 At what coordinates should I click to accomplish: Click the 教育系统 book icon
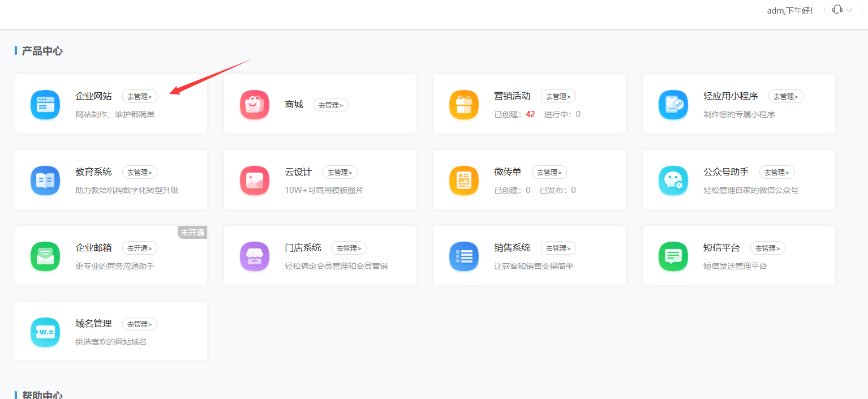click(45, 180)
